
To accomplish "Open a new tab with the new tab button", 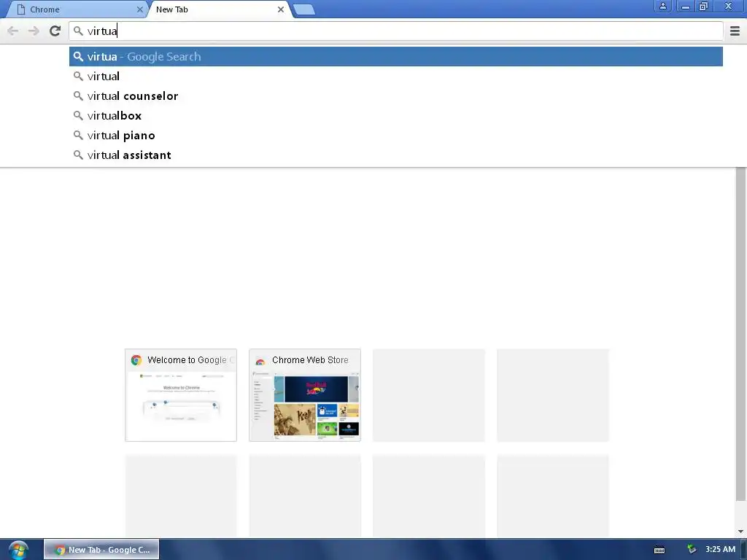I will pos(303,9).
